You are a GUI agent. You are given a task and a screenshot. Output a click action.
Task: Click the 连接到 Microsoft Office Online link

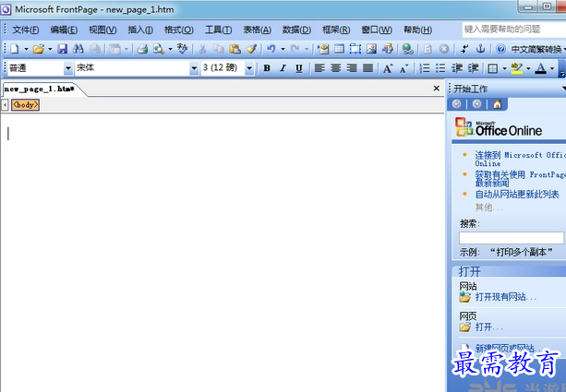point(520,159)
